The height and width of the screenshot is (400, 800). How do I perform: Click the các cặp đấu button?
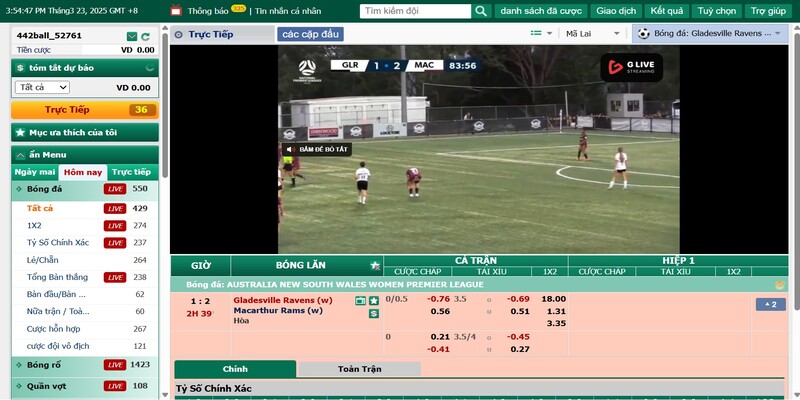click(x=310, y=34)
